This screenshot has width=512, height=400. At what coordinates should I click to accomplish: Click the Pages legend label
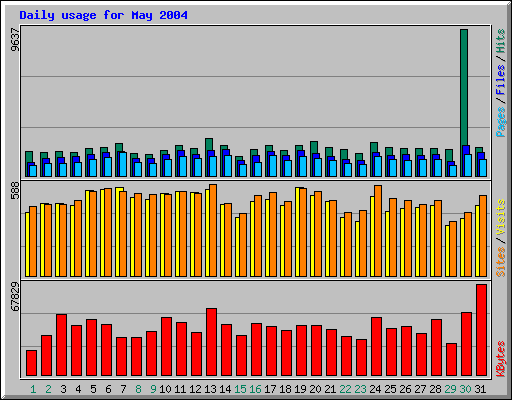[500, 122]
